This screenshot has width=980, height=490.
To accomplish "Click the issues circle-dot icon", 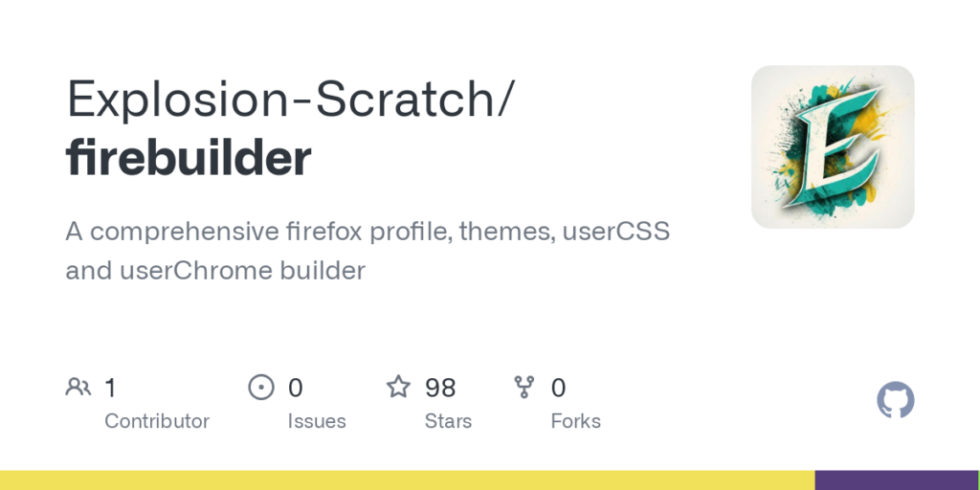I will click(260, 388).
